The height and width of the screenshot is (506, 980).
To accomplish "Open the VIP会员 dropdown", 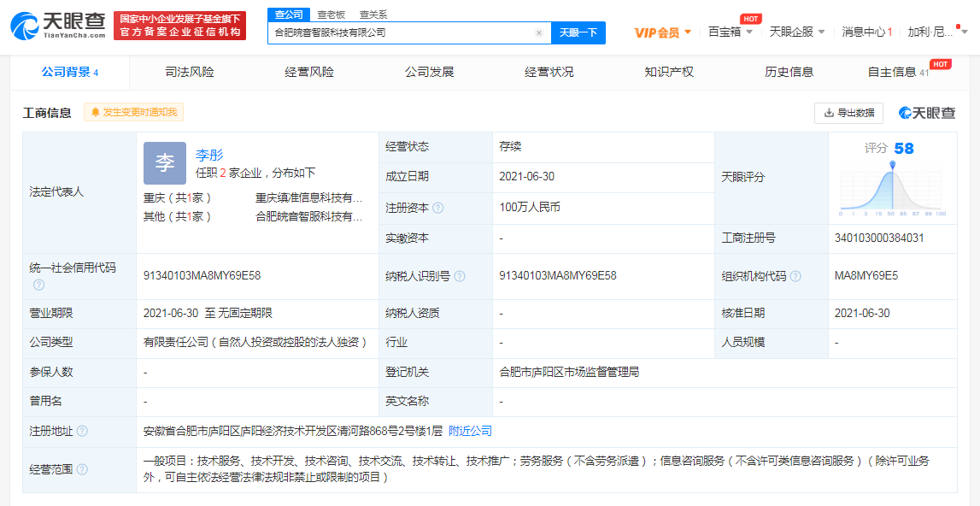I will click(x=662, y=32).
